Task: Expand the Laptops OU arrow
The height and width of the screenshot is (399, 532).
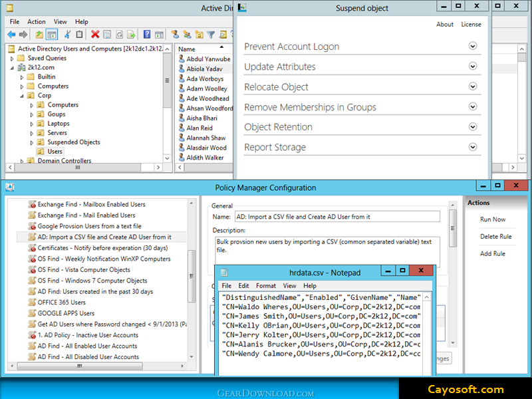Action: (32, 124)
